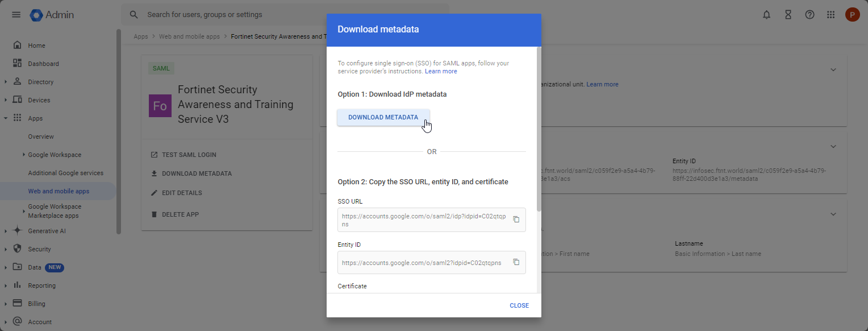Go to Home in sidebar

pos(36,45)
